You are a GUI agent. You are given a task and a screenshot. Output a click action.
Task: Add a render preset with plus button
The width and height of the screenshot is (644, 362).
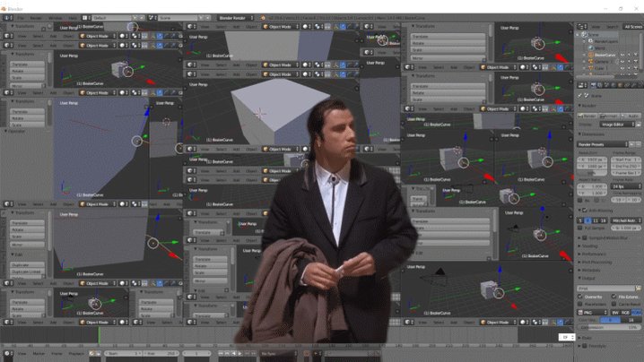[x=632, y=144]
